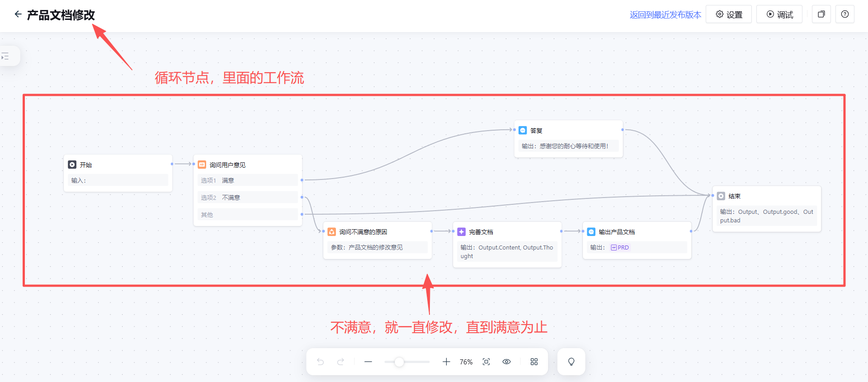Click the lightbulb tips button
This screenshot has width=868, height=382.
(x=571, y=362)
